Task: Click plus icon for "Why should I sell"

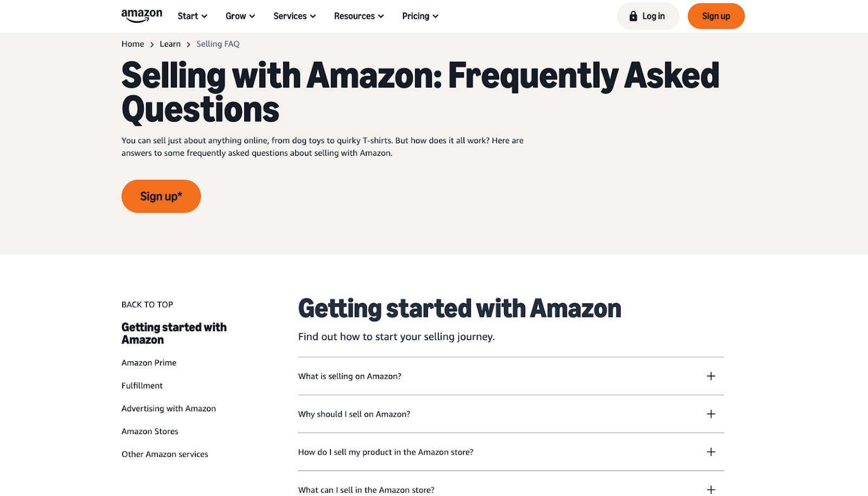Action: pos(711,414)
